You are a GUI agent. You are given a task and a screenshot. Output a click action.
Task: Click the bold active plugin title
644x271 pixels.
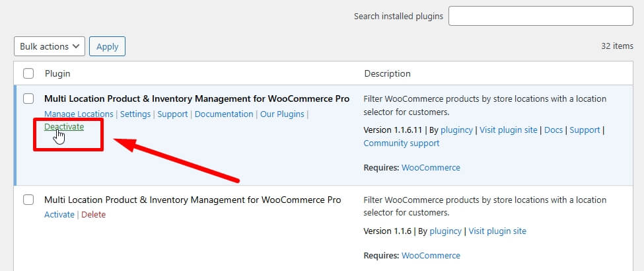point(197,98)
